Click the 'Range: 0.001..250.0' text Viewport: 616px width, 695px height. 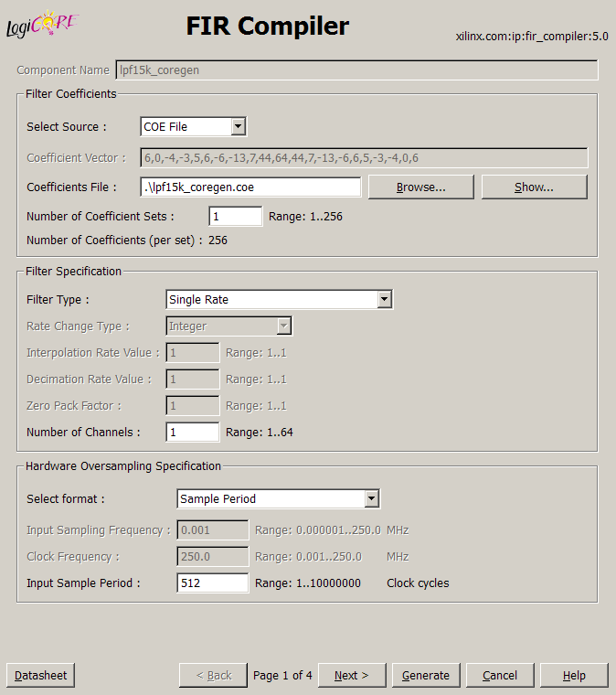[x=308, y=557]
